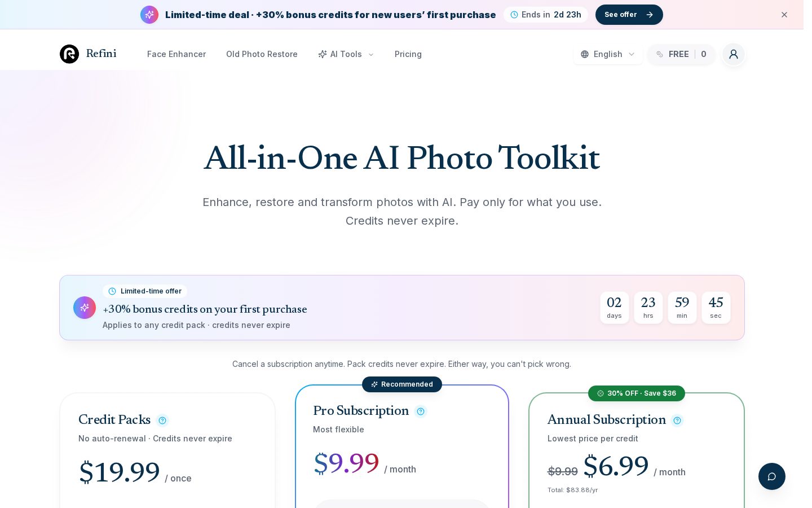Click 'No auto-renewal · Credits never expire' text
The image size is (812, 508).
(x=155, y=439)
